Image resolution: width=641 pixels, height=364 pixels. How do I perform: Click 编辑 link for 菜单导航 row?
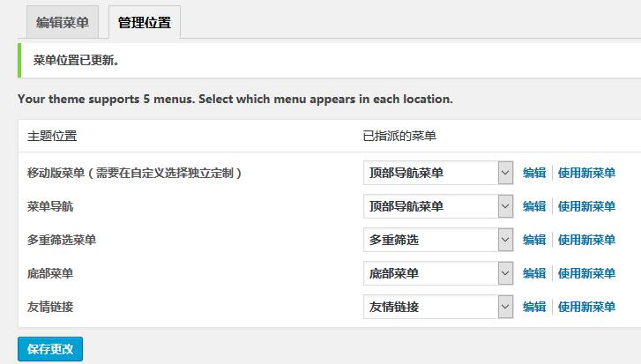coord(534,206)
